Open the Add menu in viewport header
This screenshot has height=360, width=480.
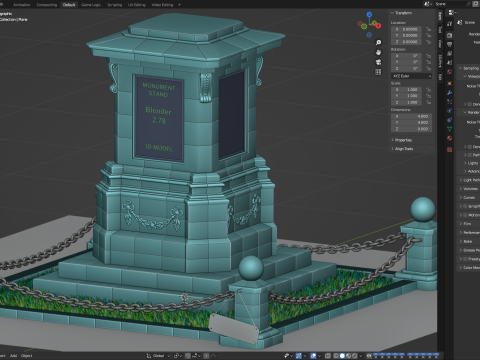[x=13, y=356]
